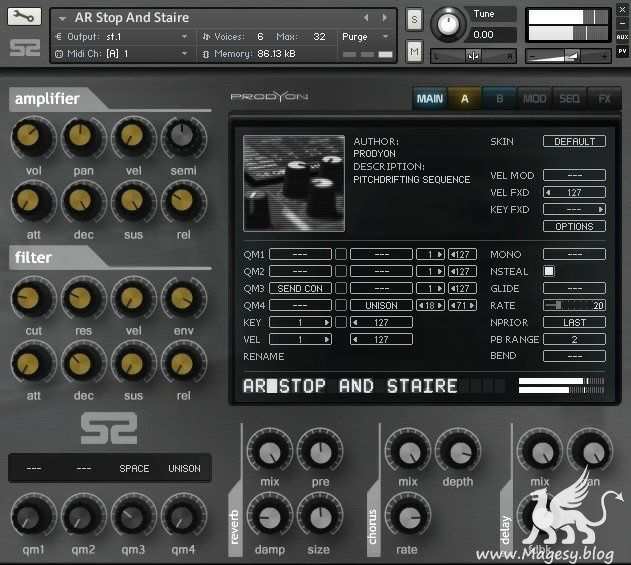Click the amplifier att knob
Image resolution: width=631 pixels, height=565 pixels.
(33, 202)
